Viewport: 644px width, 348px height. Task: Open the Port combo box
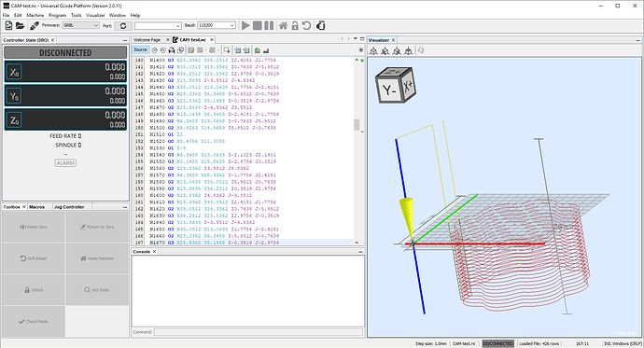point(158,25)
